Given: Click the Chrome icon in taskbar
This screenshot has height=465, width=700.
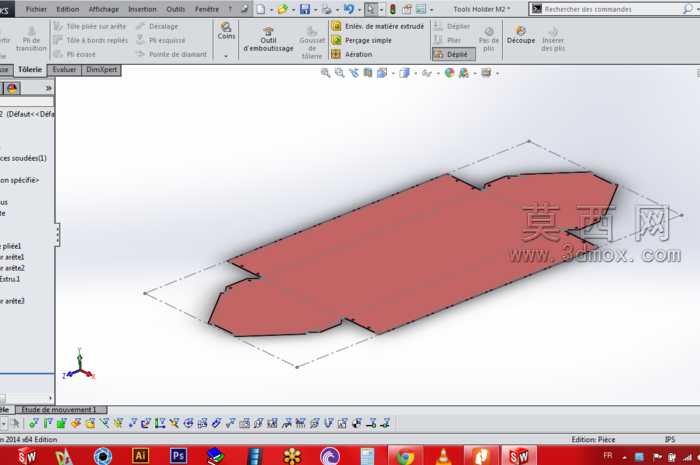Looking at the screenshot, I should pyautogui.click(x=405, y=456).
